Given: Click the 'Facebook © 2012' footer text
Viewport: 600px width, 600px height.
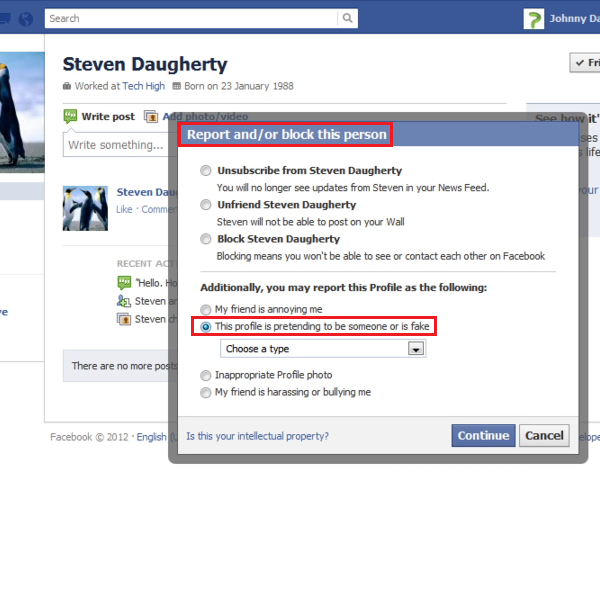Looking at the screenshot, I should click(x=89, y=437).
